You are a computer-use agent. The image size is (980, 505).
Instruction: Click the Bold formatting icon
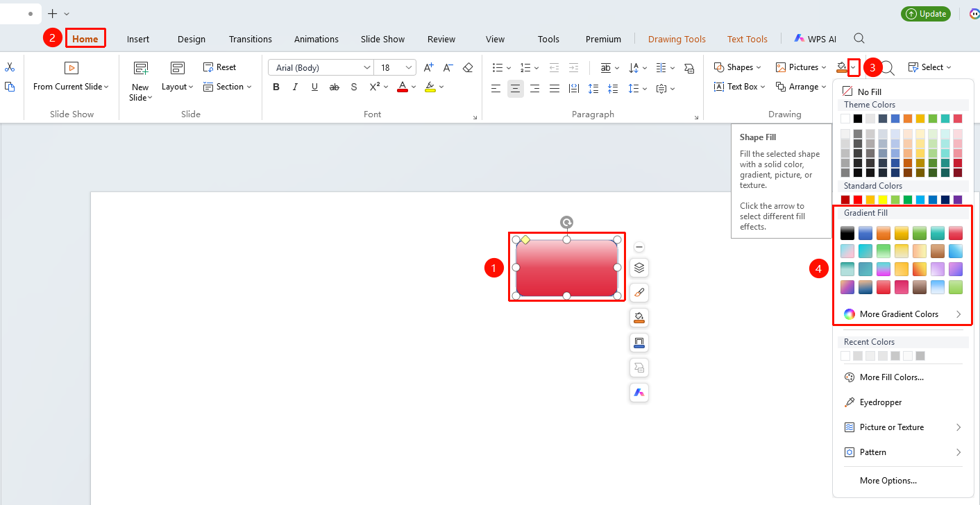[276, 87]
